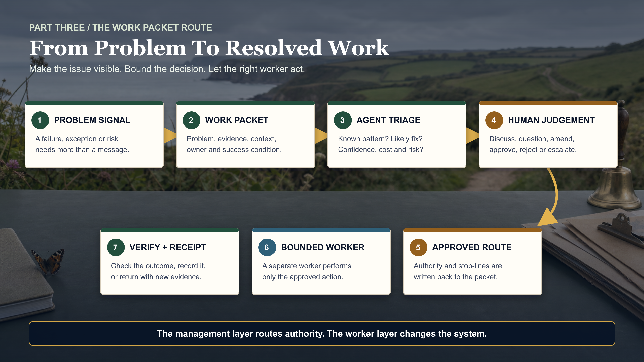Image resolution: width=644 pixels, height=362 pixels.
Task: Click text 'Confidence, cost and risk?'
Action: (381, 150)
